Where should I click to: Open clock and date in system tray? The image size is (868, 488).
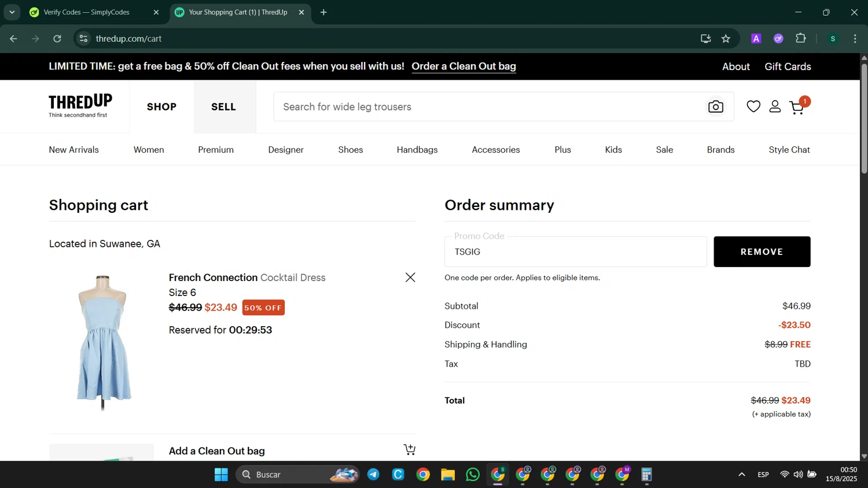click(841, 475)
